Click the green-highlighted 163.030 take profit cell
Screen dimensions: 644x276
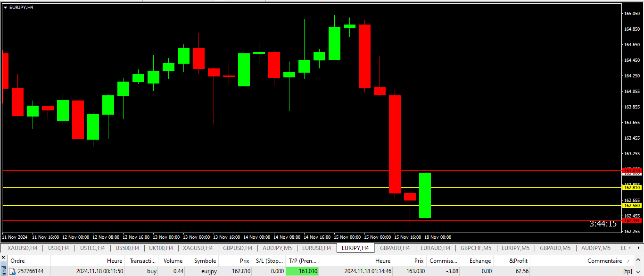pyautogui.click(x=302, y=271)
